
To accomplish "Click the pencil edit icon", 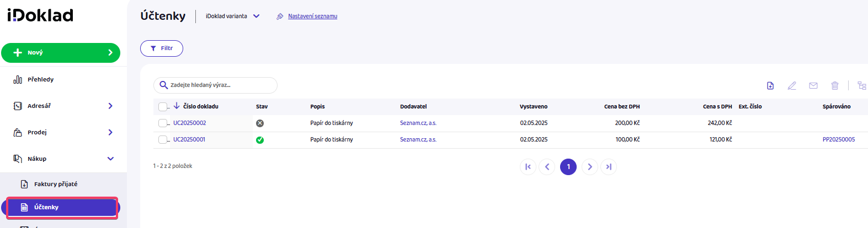I will tap(792, 85).
